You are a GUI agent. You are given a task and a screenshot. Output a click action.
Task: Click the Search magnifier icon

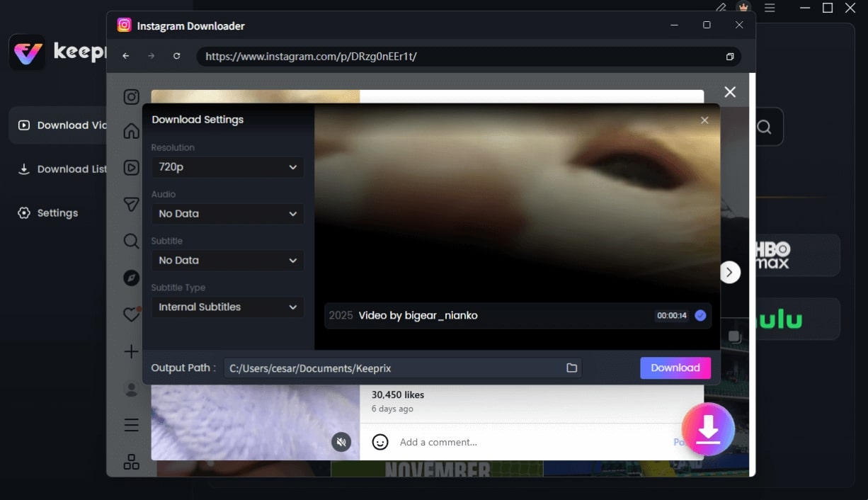pyautogui.click(x=131, y=241)
